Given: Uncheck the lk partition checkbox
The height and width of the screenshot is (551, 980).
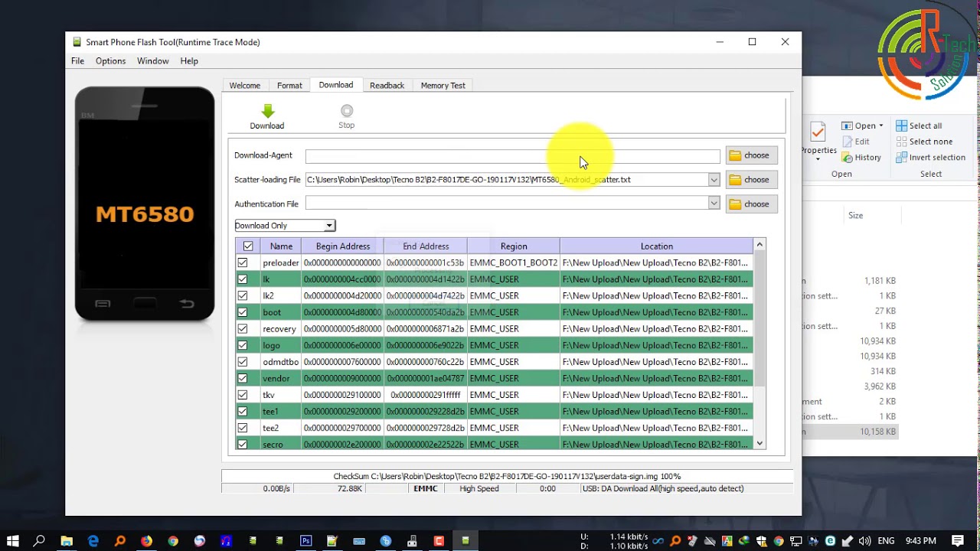Looking at the screenshot, I should [x=243, y=279].
